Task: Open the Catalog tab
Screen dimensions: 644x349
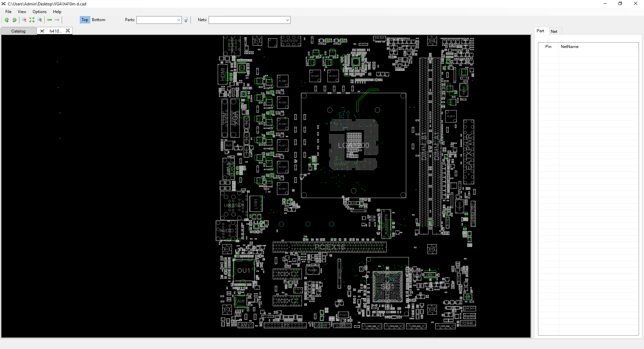Action: 18,31
